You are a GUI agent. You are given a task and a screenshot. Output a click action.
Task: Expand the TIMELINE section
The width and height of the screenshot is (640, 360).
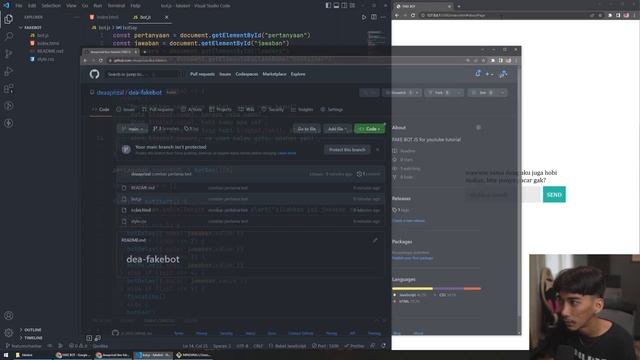31,338
